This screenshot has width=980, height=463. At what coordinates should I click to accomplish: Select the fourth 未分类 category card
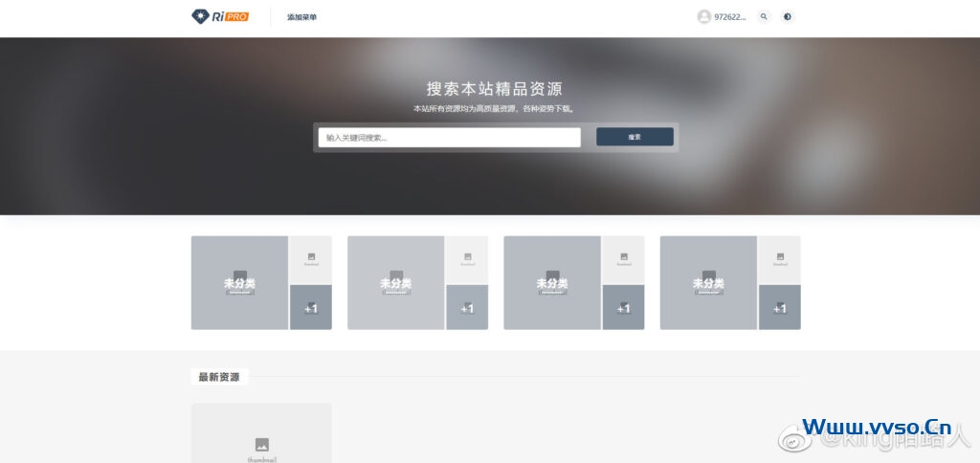[708, 283]
